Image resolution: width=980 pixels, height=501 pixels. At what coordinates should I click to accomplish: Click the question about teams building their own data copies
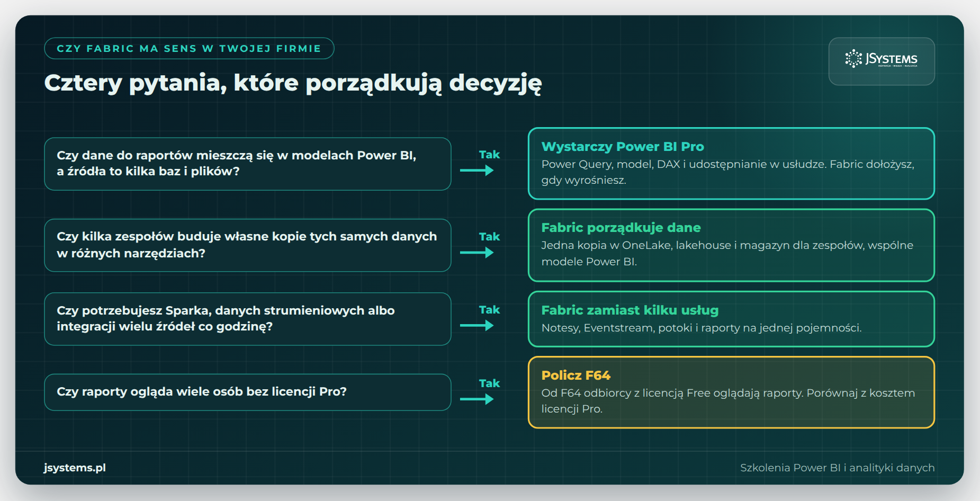point(248,245)
